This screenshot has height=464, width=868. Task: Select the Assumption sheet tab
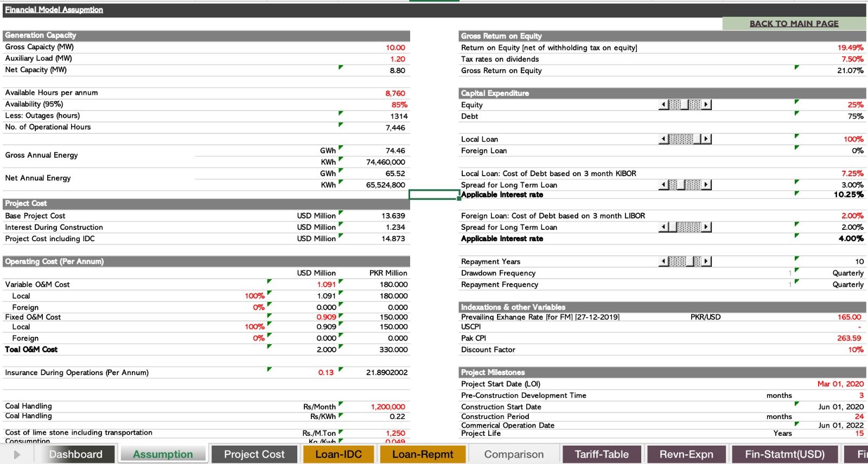pos(163,454)
